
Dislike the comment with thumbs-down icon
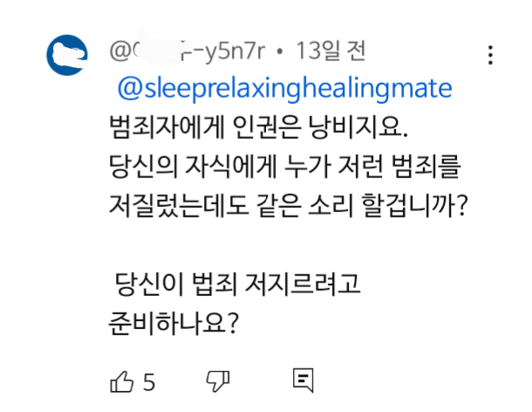coord(217,381)
